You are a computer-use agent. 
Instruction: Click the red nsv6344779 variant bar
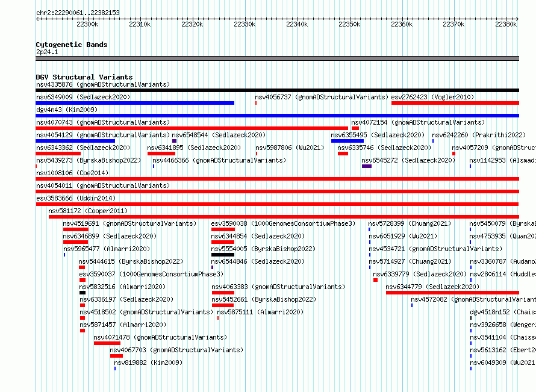[453, 293]
